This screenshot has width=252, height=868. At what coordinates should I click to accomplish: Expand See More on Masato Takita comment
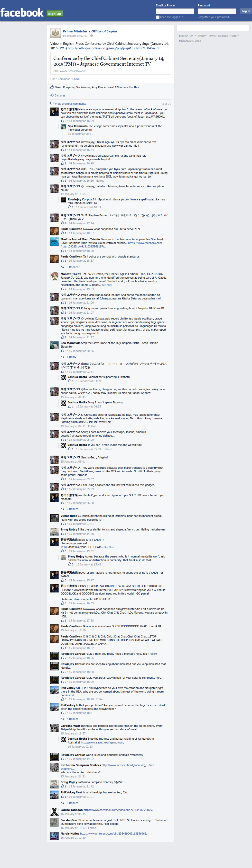(x=107, y=285)
